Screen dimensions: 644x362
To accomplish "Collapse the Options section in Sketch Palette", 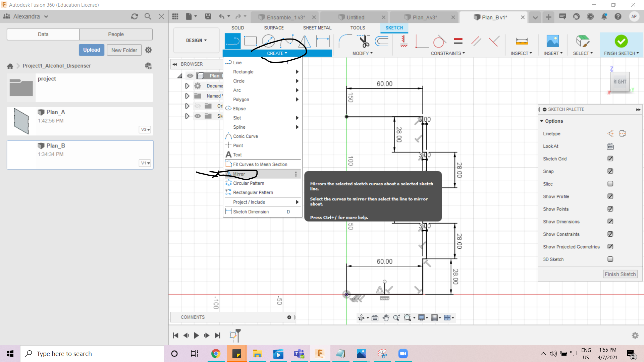I will (x=542, y=121).
